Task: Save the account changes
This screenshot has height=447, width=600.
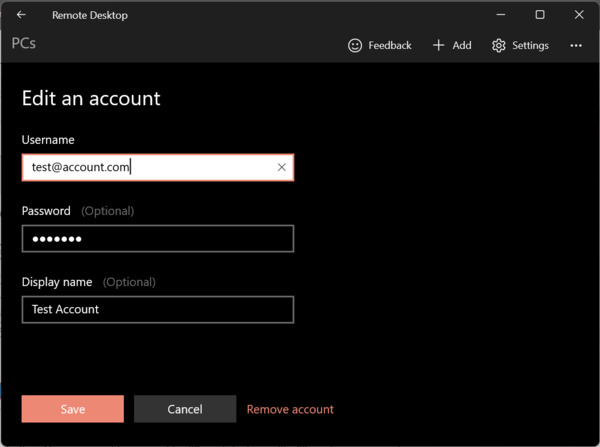Action: click(x=73, y=409)
